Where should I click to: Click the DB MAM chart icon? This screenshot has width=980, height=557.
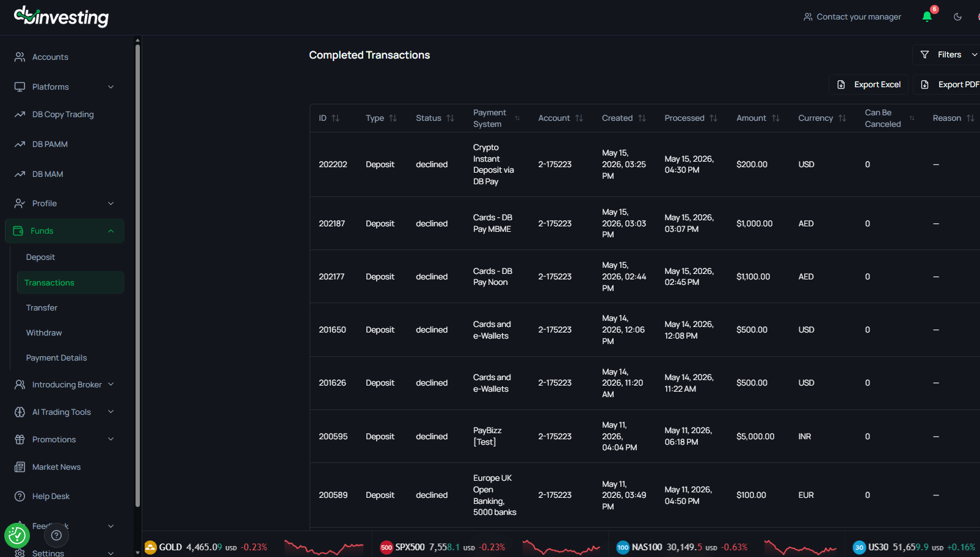click(20, 174)
